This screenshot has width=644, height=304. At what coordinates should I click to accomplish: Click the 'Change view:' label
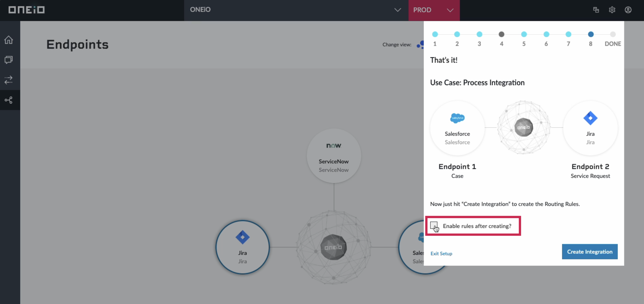[x=397, y=45]
